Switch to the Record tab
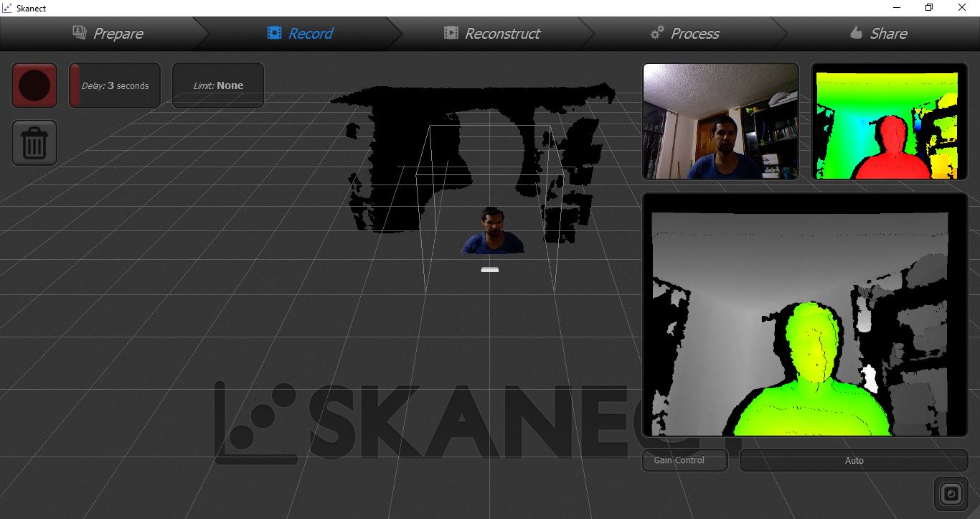Screen dimensions: 980x519 coord(300,33)
